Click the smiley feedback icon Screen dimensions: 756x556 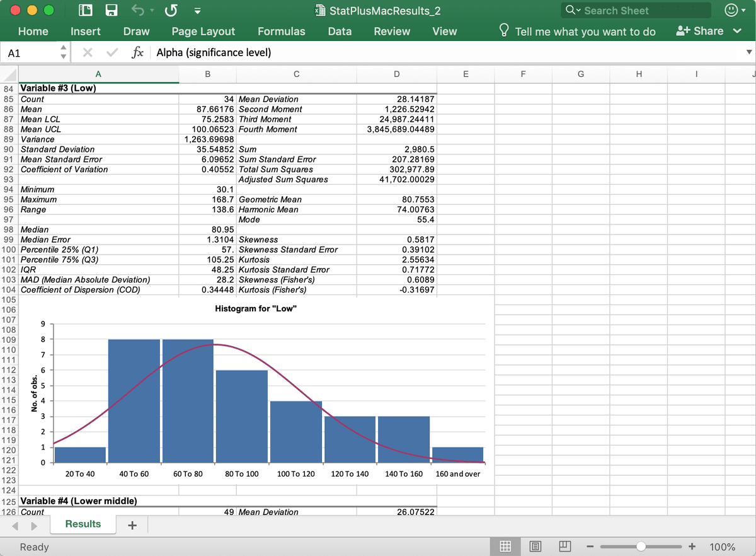pyautogui.click(x=730, y=11)
